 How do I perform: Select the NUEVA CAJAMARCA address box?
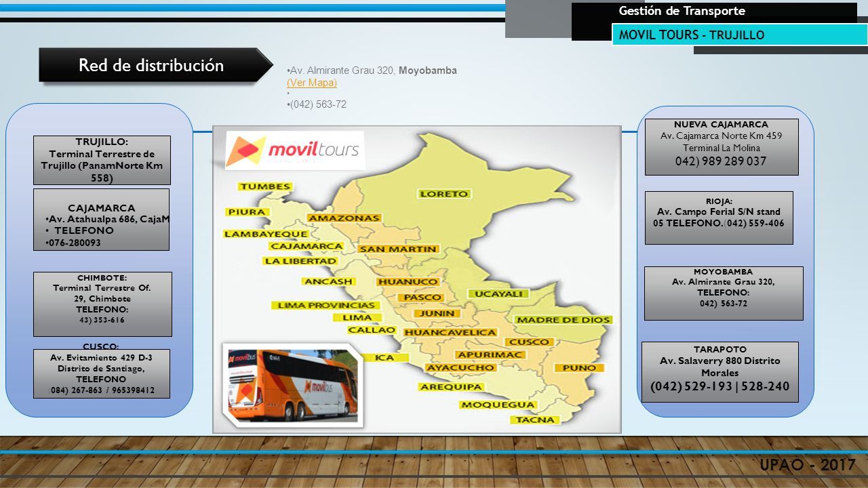722,147
